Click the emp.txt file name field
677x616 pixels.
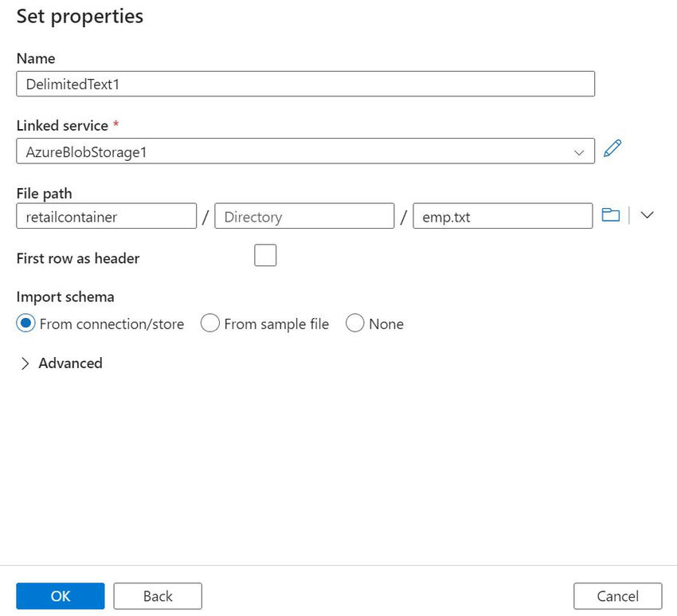[x=502, y=216]
